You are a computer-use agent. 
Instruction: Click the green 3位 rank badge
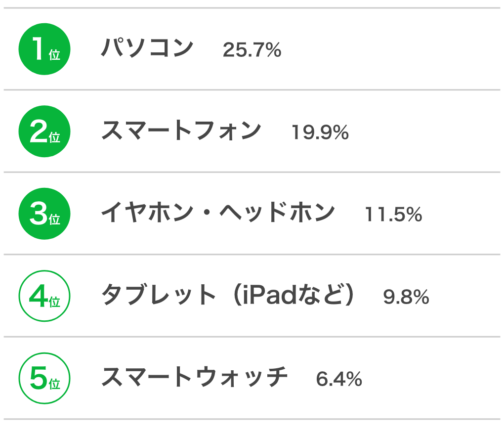(44, 214)
